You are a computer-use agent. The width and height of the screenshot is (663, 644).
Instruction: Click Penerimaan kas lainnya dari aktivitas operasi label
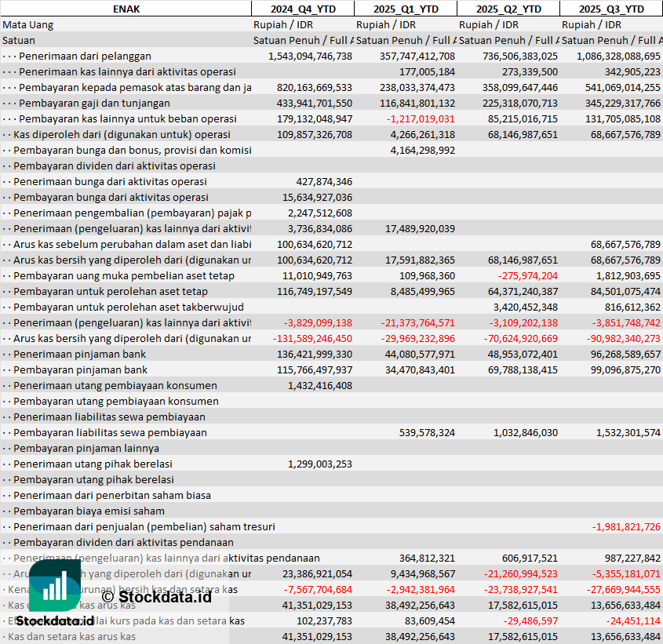coord(127,72)
